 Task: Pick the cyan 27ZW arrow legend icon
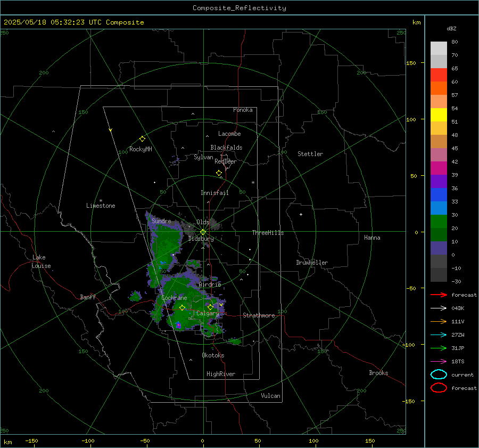pos(439,335)
